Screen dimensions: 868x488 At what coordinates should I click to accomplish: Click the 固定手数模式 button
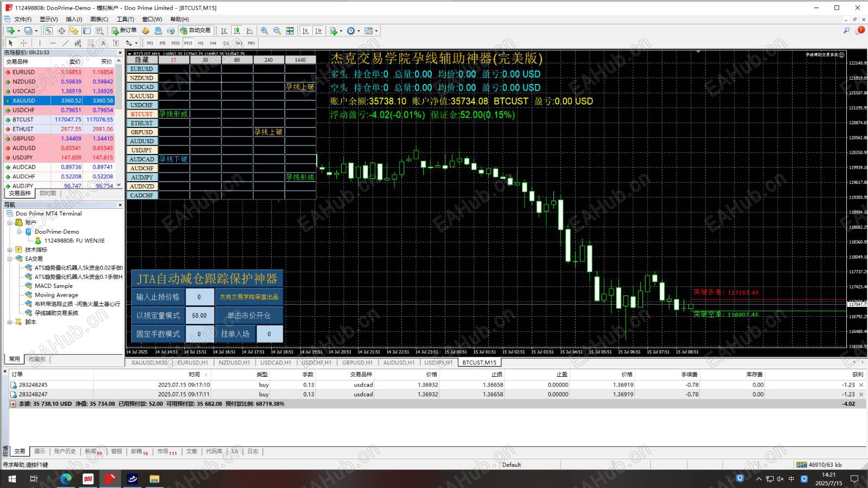pos(158,333)
